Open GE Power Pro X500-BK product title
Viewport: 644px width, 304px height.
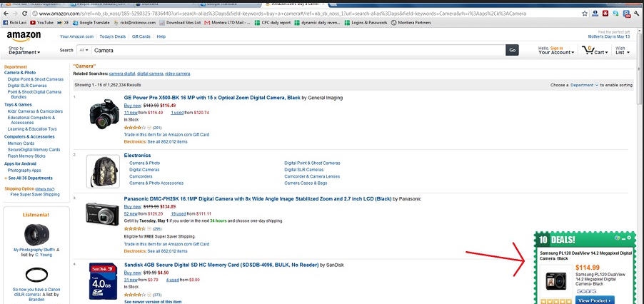pyautogui.click(x=212, y=98)
